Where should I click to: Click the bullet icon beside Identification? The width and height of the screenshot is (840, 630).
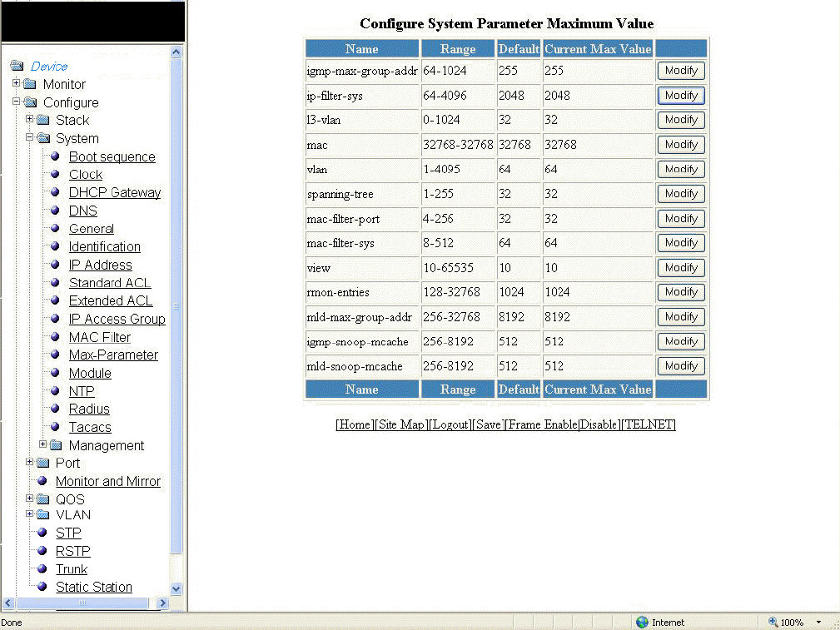[55, 246]
